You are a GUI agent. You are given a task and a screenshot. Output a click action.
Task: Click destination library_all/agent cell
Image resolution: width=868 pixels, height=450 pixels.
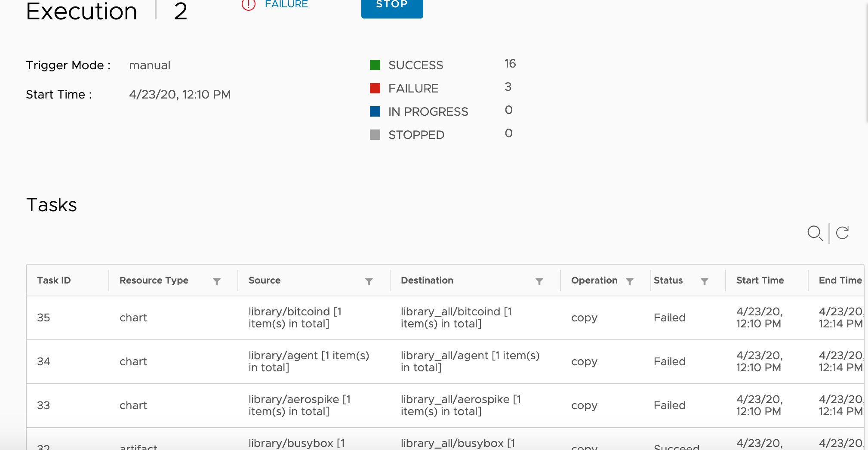tap(470, 361)
